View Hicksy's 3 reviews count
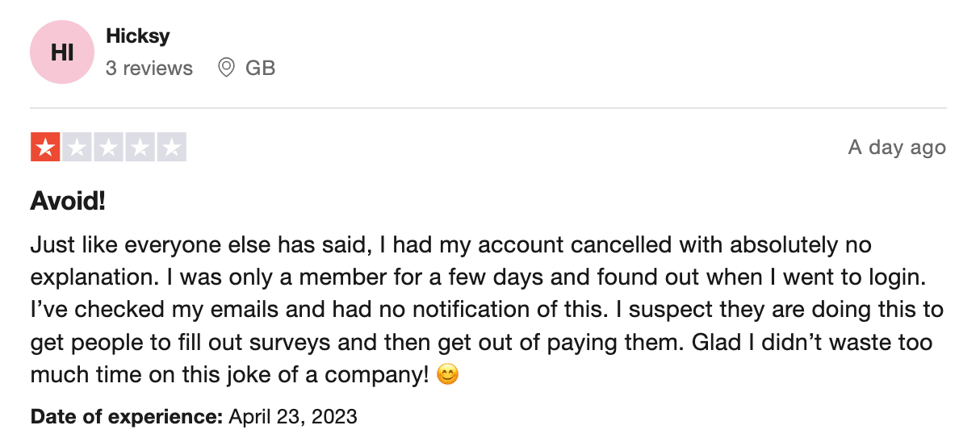The width and height of the screenshot is (980, 442). 149,69
